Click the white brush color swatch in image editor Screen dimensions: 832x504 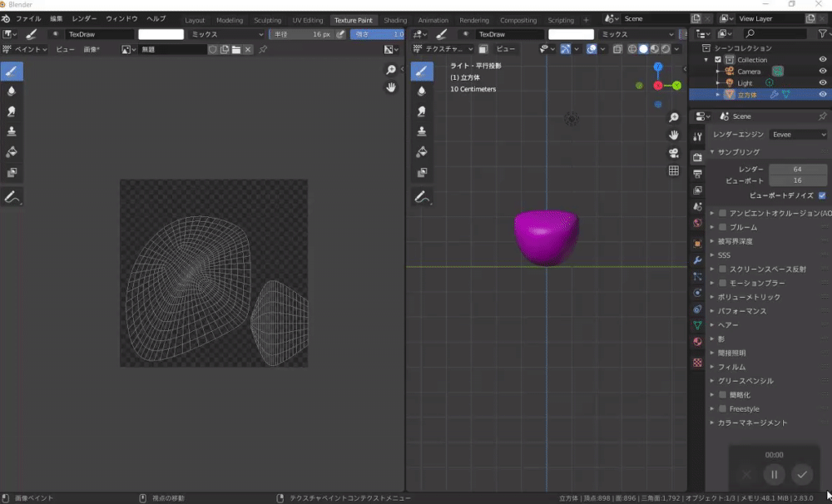tap(161, 34)
